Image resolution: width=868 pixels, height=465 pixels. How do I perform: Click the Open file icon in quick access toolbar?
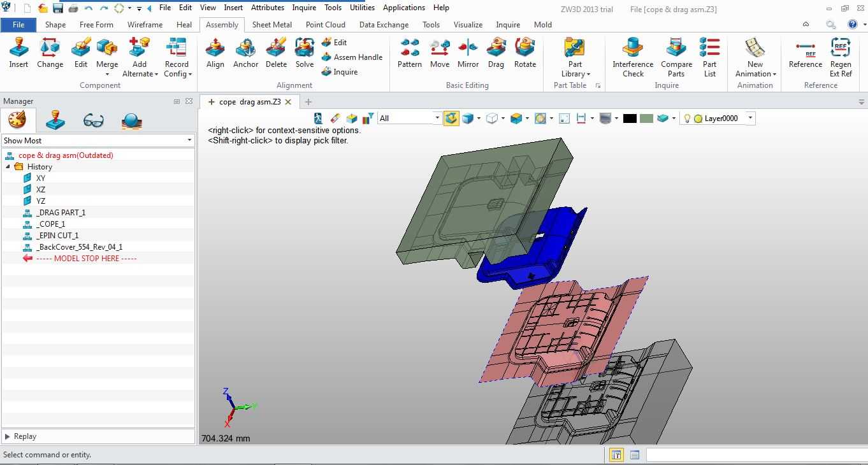click(43, 8)
